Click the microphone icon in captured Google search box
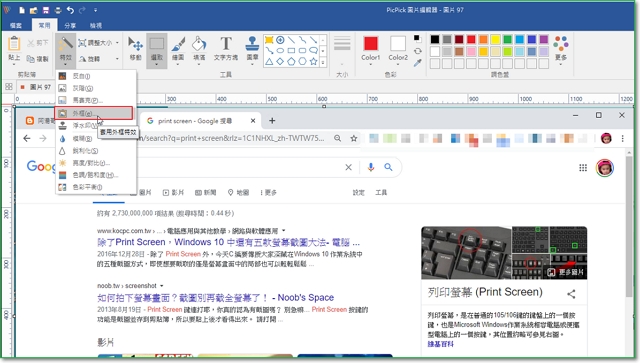This screenshot has height=363, width=640. click(x=371, y=167)
